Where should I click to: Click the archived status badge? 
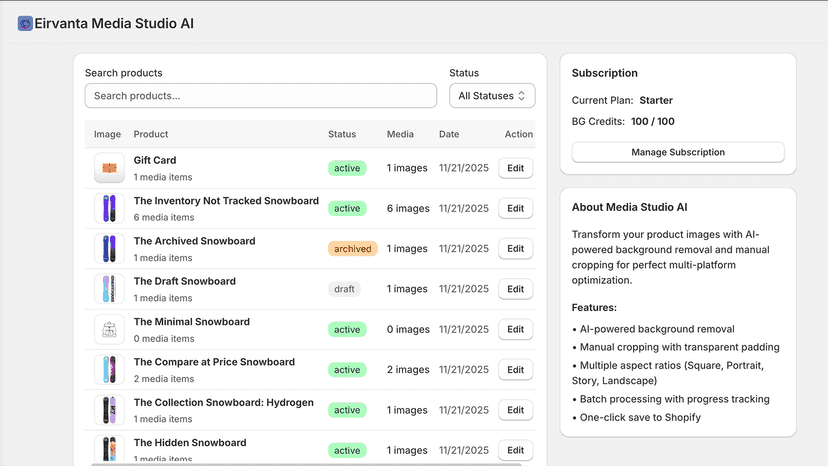tap(353, 248)
